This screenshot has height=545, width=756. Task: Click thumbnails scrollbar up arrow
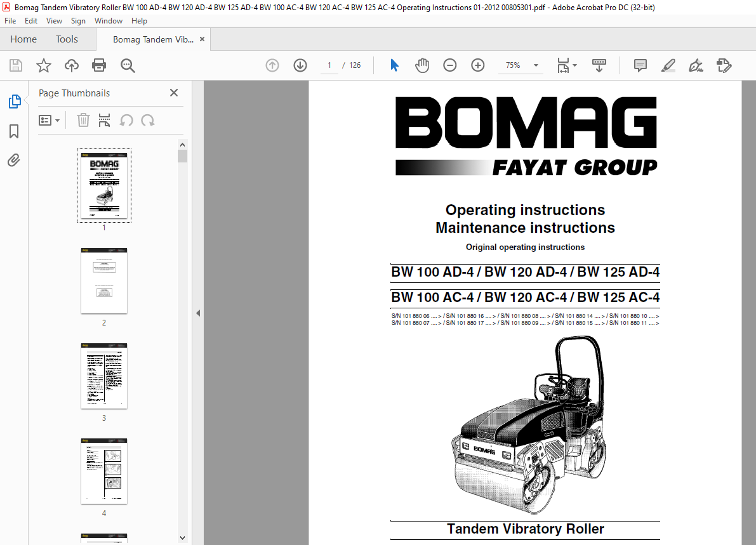(182, 145)
